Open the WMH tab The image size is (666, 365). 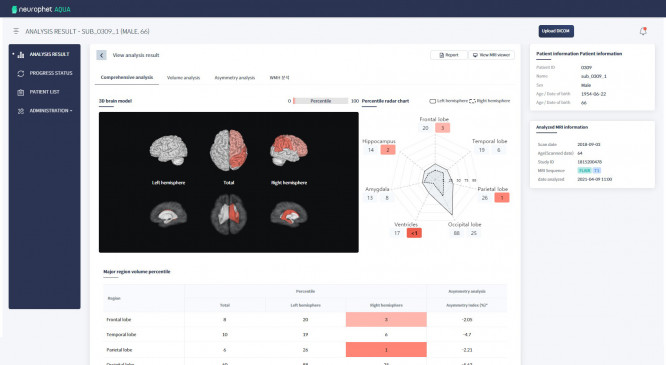click(x=279, y=78)
